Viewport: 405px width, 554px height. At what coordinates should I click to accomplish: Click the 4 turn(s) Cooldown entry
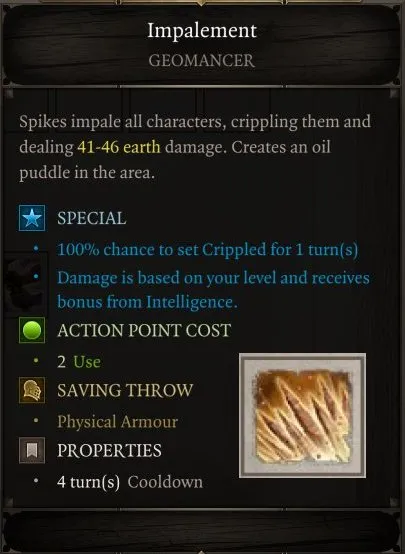tap(130, 482)
